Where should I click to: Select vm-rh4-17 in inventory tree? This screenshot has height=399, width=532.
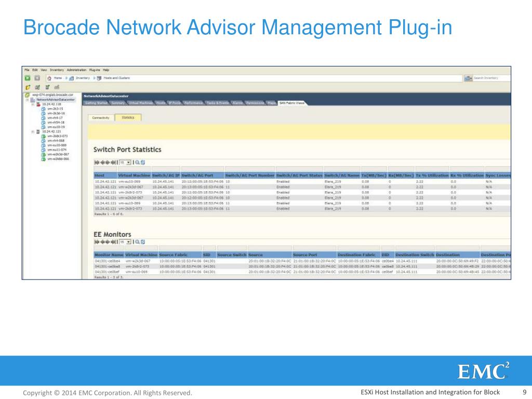click(55, 118)
